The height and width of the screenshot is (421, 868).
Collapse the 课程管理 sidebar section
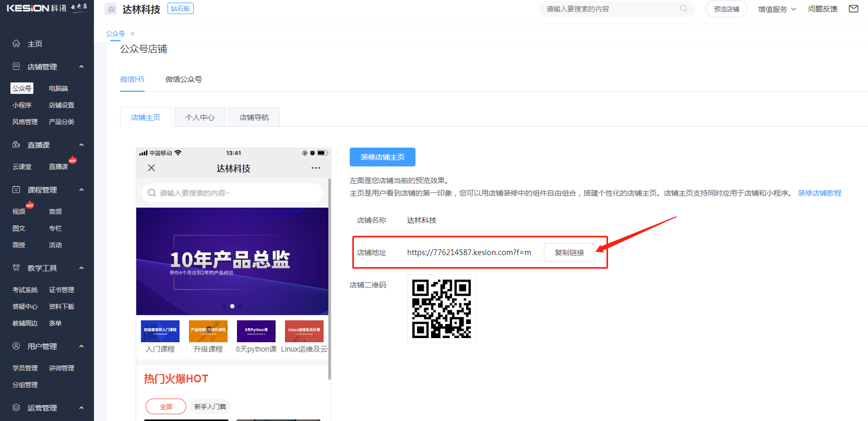(x=81, y=190)
